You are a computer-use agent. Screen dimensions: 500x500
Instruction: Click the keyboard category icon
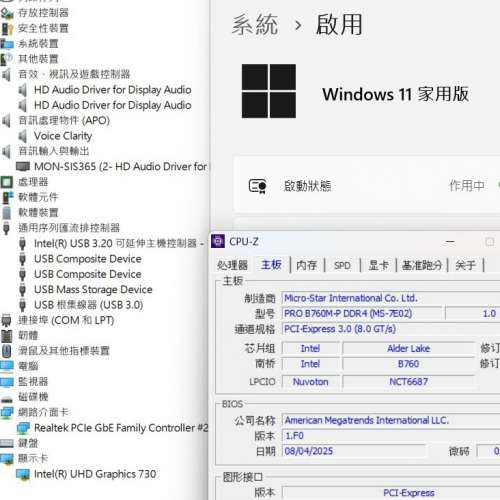(7, 443)
